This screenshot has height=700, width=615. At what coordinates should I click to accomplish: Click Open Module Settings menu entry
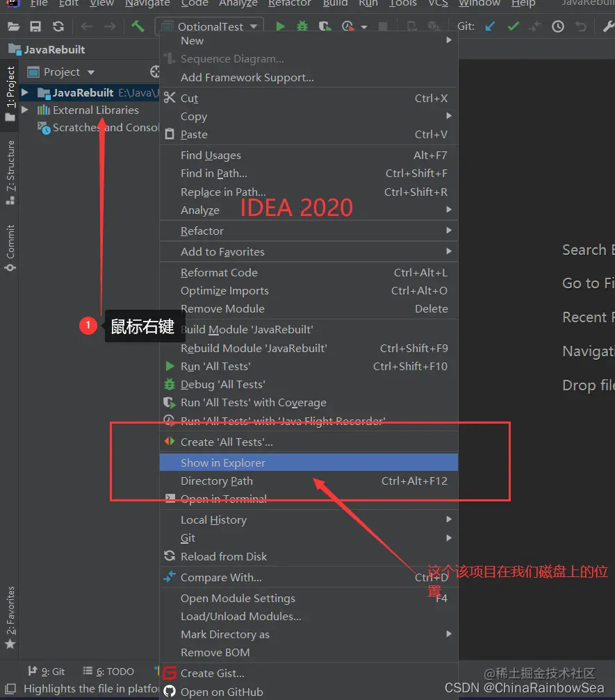pyautogui.click(x=309, y=598)
